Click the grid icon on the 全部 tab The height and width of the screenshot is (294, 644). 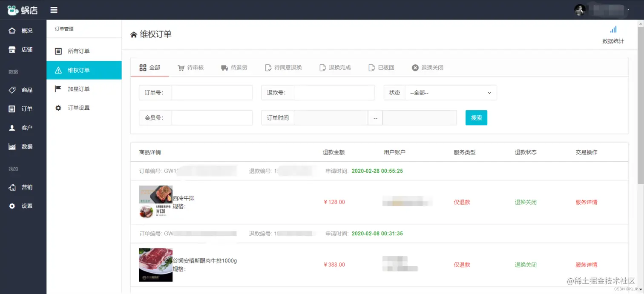(143, 68)
